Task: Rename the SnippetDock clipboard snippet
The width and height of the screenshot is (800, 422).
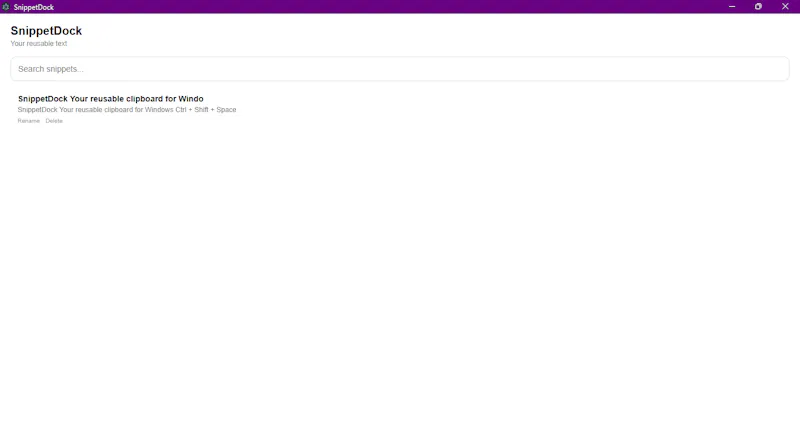Action: pyautogui.click(x=29, y=121)
